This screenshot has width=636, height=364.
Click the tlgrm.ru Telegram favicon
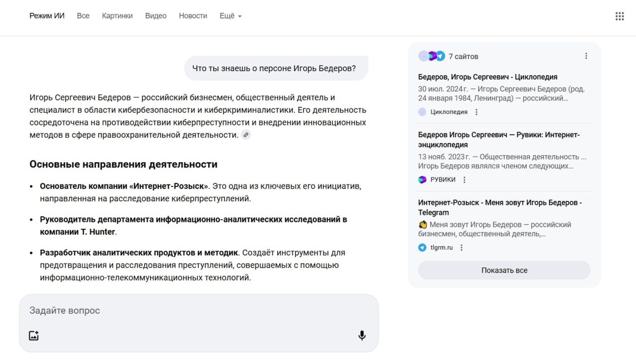tap(422, 247)
